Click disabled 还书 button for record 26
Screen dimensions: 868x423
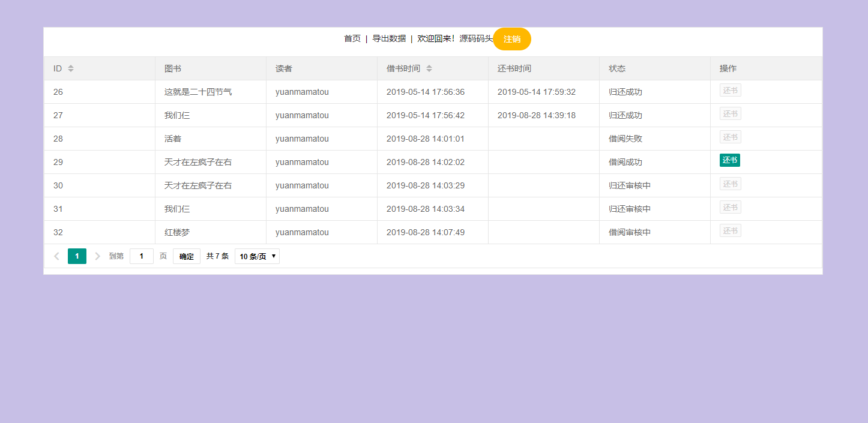pyautogui.click(x=730, y=91)
